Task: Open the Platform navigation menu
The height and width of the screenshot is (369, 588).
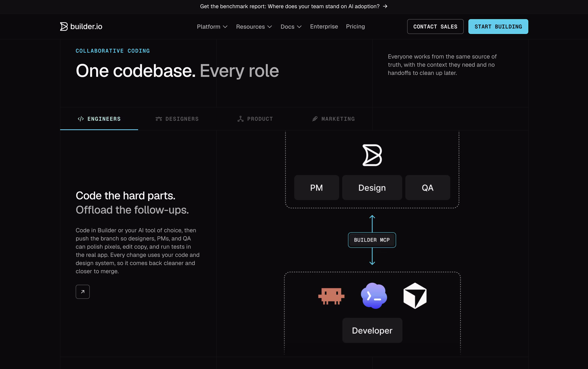Action: coord(212,27)
